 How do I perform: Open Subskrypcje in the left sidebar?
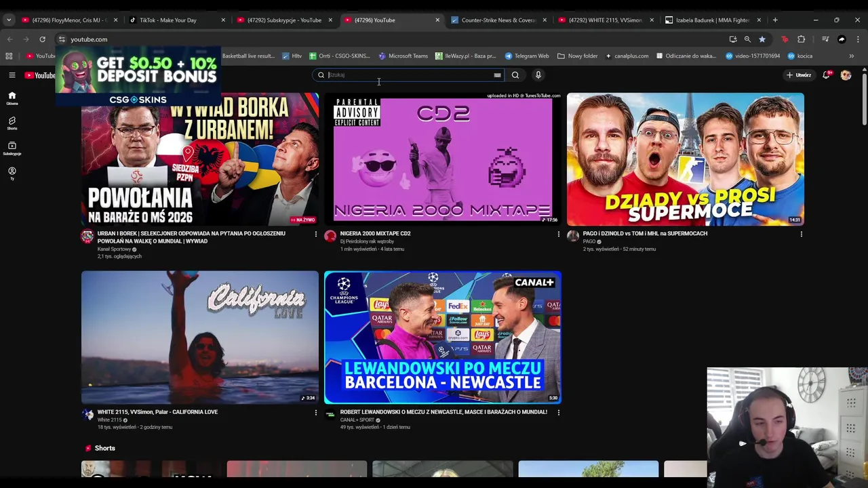pyautogui.click(x=12, y=148)
